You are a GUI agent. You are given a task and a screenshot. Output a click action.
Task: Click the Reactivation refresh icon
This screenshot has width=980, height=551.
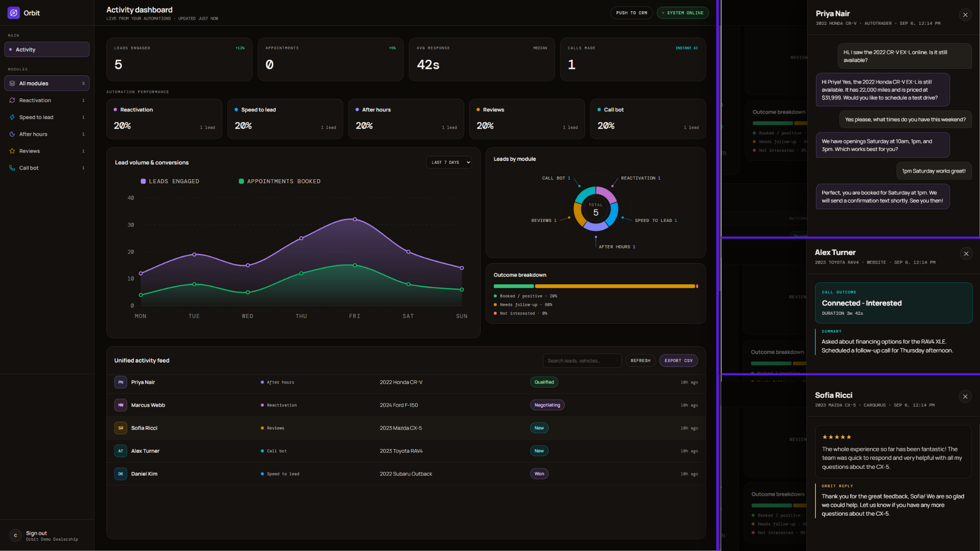click(12, 101)
